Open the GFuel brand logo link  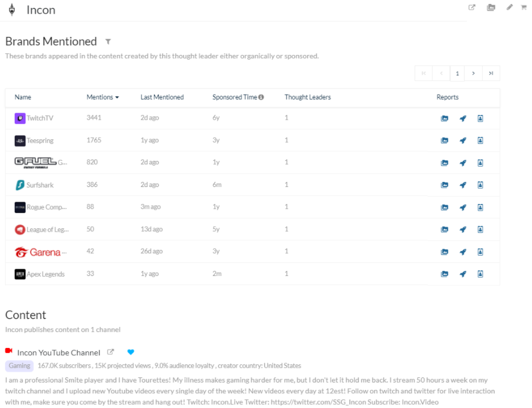[x=35, y=163]
